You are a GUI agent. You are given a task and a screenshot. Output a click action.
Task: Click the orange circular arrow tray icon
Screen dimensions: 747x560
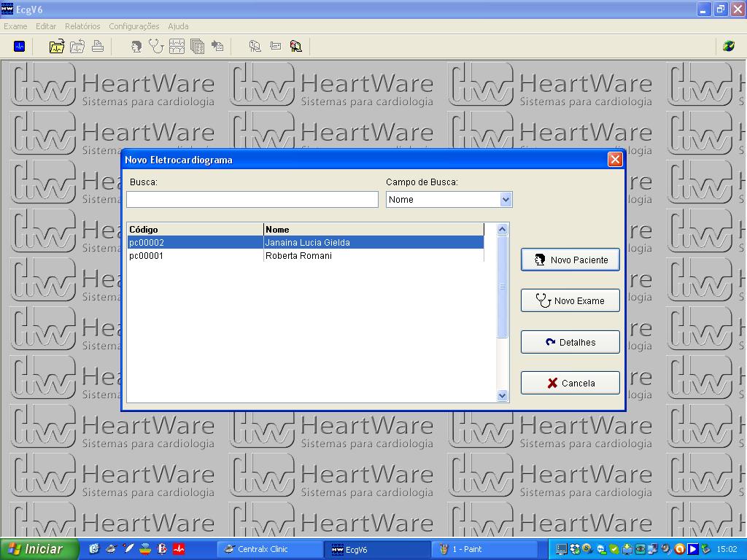pos(679,550)
